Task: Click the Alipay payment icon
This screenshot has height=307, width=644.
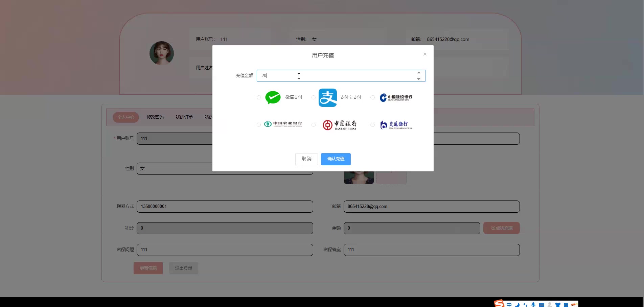Action: pyautogui.click(x=327, y=97)
